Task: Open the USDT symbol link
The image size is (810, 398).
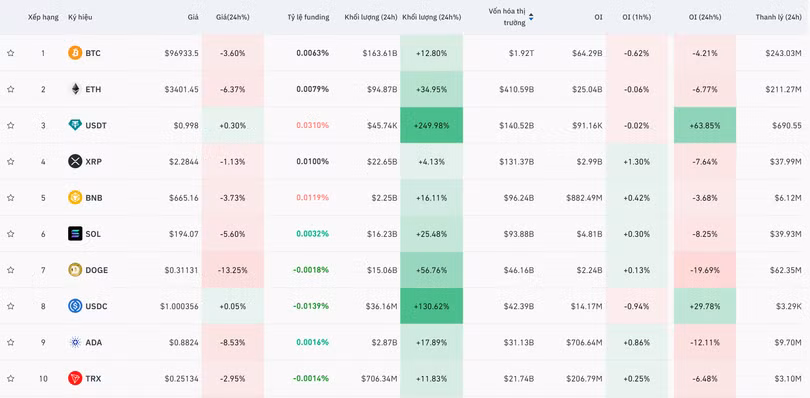Action: pos(96,125)
